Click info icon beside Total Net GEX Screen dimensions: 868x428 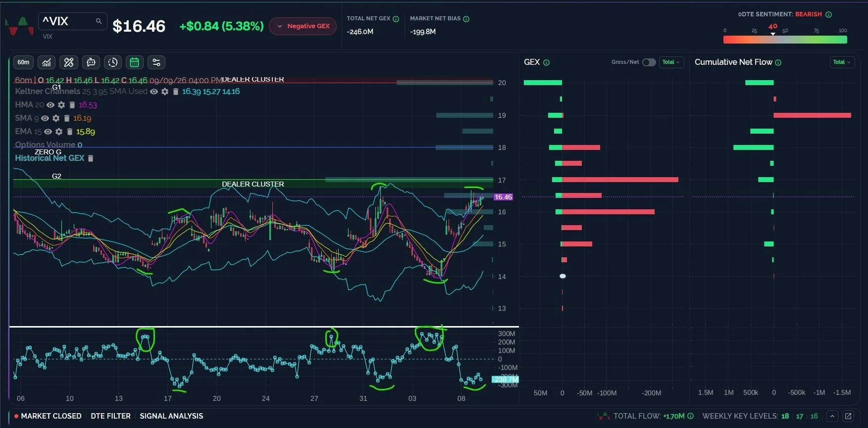[x=396, y=19]
